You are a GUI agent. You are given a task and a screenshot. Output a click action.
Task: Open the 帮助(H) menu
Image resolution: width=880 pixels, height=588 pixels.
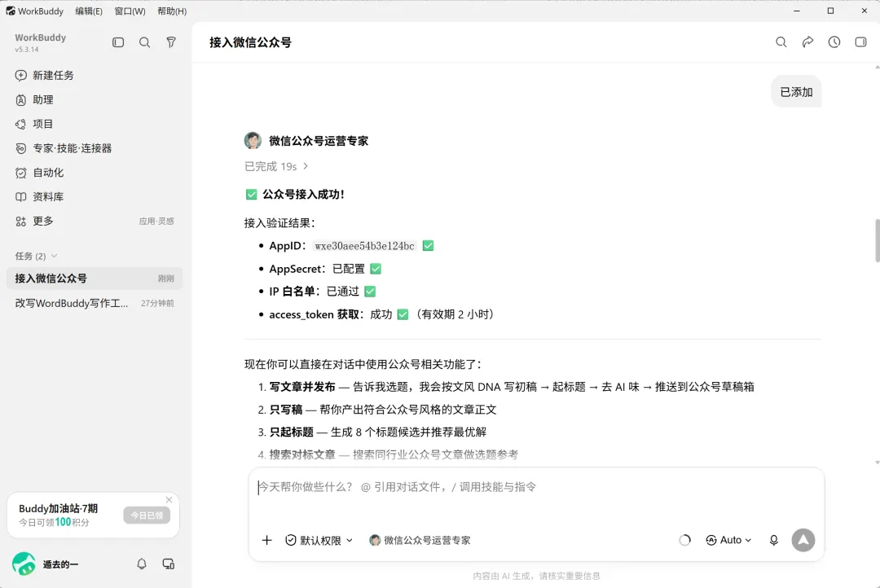(172, 11)
